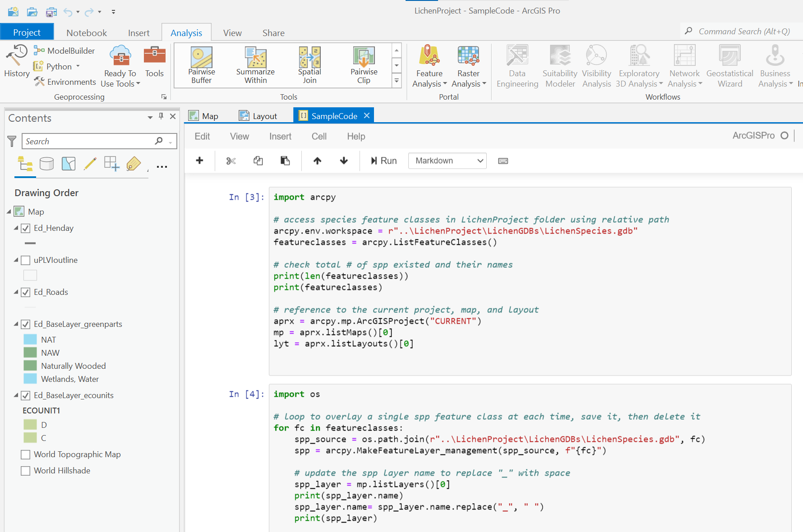The height and width of the screenshot is (532, 803).
Task: Open the notebook Help menu
Action: click(356, 137)
